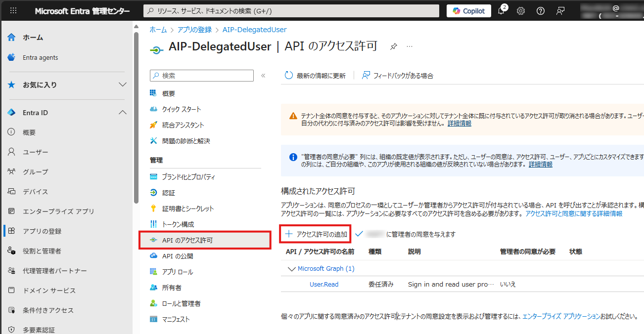Open アプリ ロール menu item

pos(178,272)
